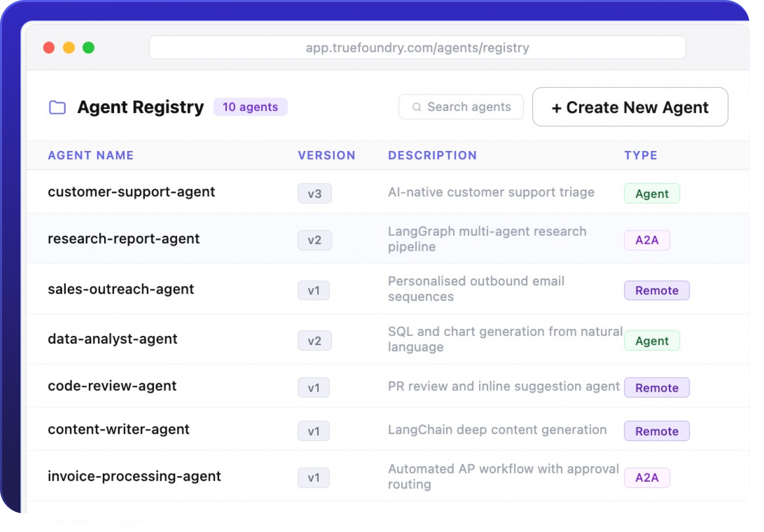Click 'AI-native customer support triage' description
The height and width of the screenshot is (532, 764).
pos(491,192)
